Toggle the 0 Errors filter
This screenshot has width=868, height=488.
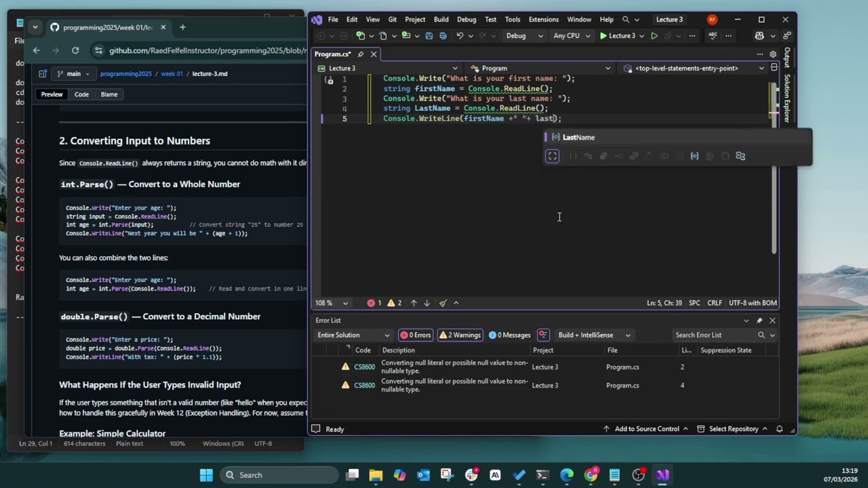pos(416,335)
